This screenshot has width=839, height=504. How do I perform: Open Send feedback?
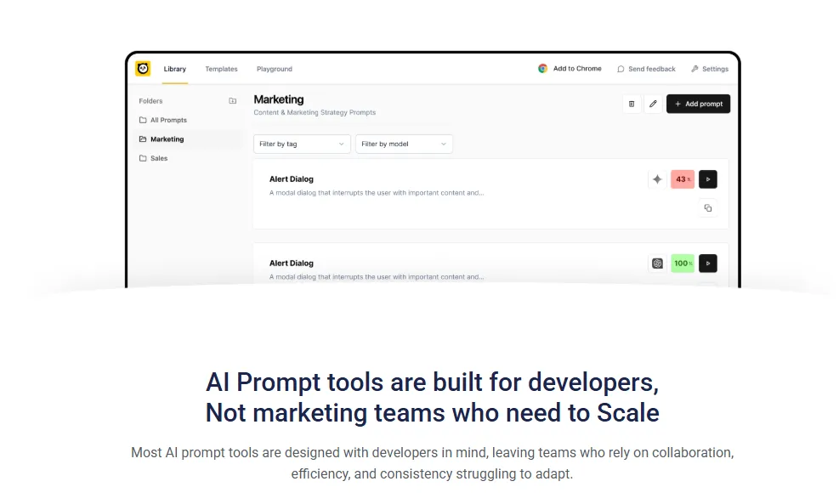tap(646, 69)
